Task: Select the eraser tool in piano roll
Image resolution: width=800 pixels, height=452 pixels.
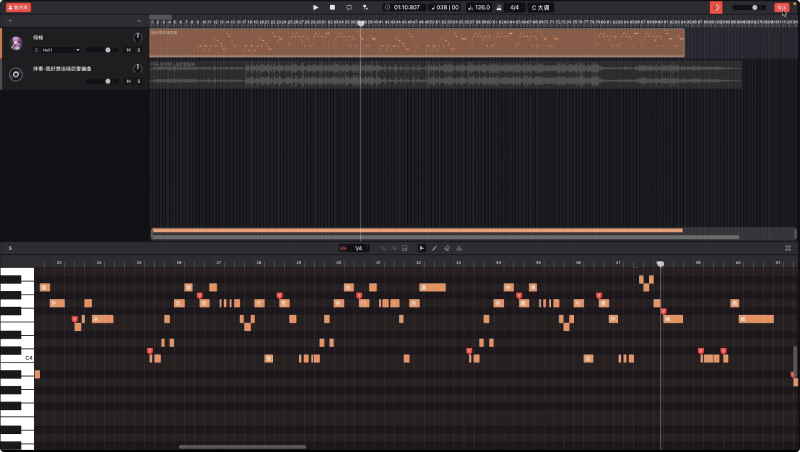Action: pyautogui.click(x=446, y=248)
